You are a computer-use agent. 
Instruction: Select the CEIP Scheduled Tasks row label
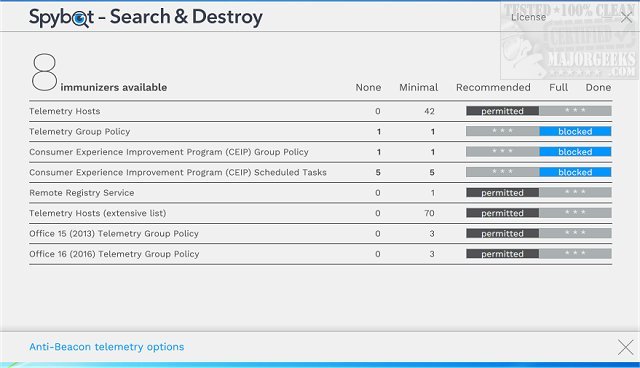(x=178, y=172)
